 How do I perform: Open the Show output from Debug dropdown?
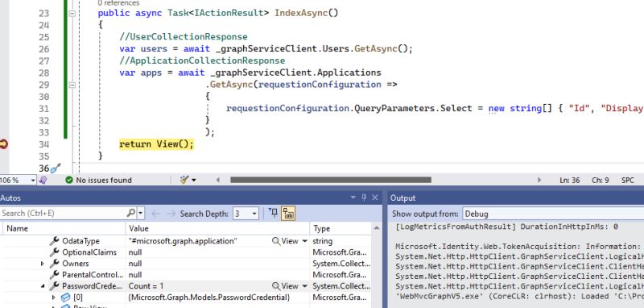click(553, 214)
